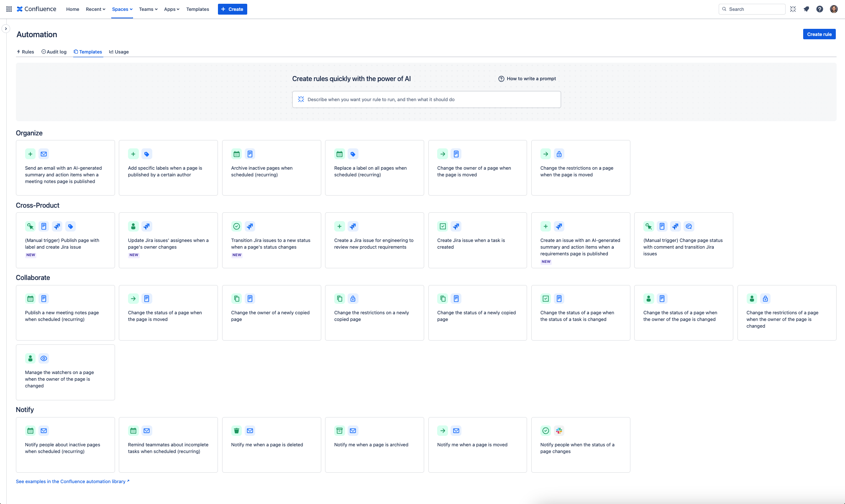Click the AI assistant icon in the top bar
The width and height of the screenshot is (845, 504).
[x=793, y=9]
